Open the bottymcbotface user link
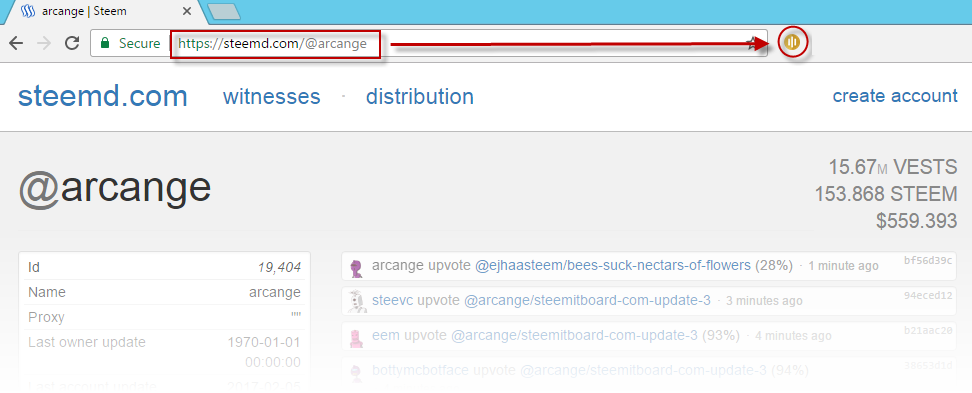Screen dimensions: 972x393 [421, 371]
